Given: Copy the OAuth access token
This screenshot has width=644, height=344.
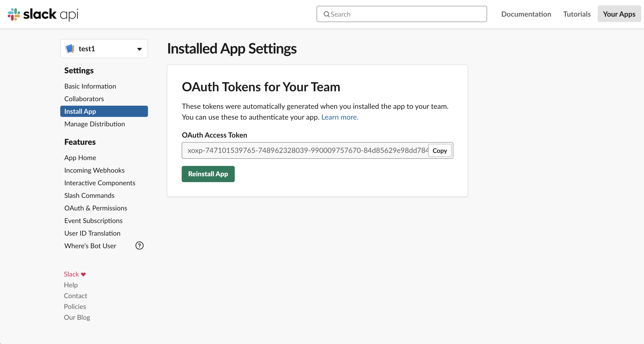Looking at the screenshot, I should [x=440, y=150].
